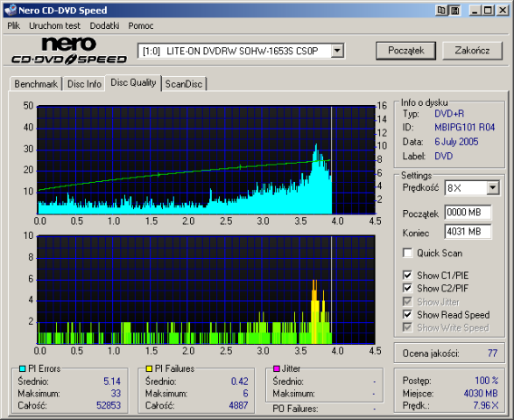This screenshot has height=420, width=514.
Task: Open the Dodatki menu
Action: 104,25
